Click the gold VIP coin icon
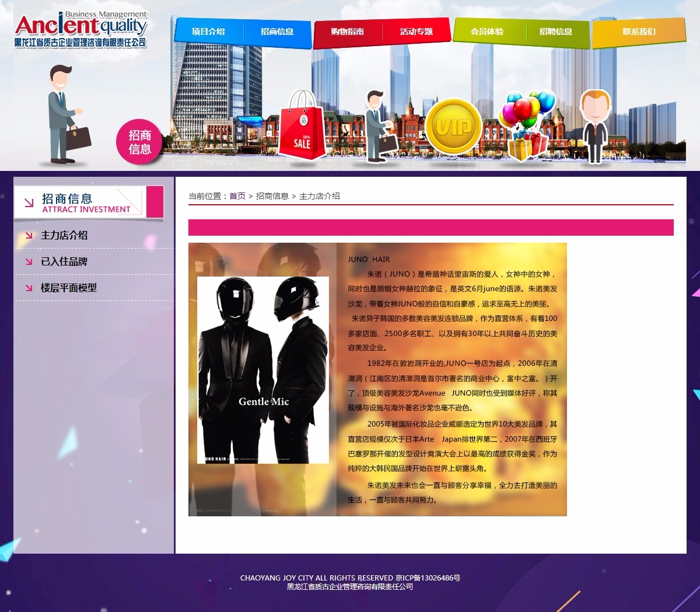 point(453,127)
